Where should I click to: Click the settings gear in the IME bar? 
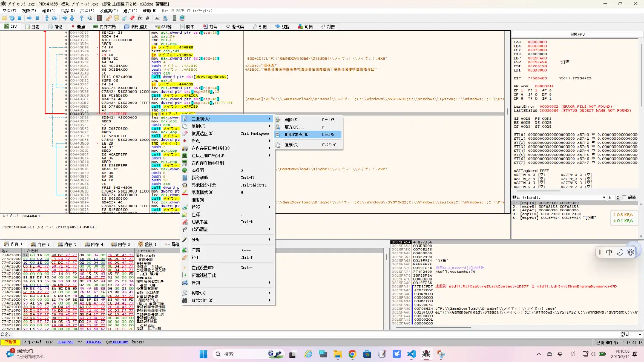630,252
